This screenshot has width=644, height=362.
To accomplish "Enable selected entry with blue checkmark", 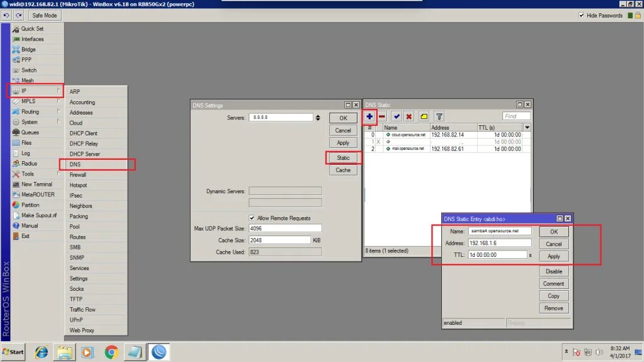I will pyautogui.click(x=397, y=116).
